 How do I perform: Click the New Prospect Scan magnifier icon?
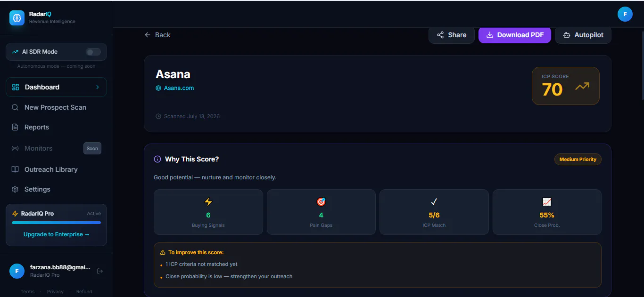pos(15,107)
